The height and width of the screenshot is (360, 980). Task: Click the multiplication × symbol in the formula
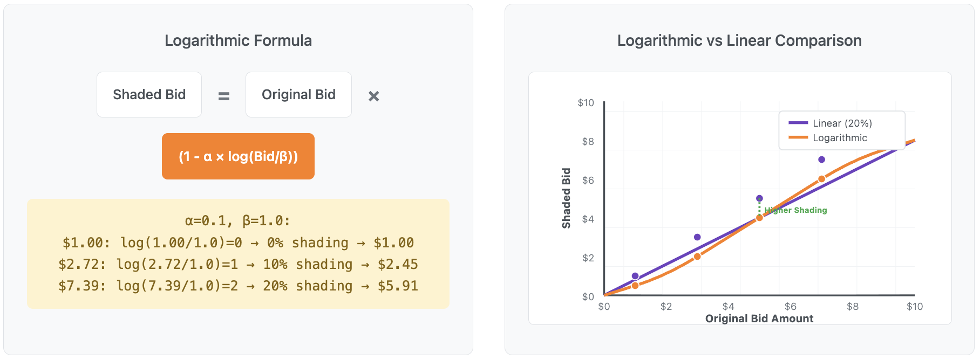pos(373,96)
